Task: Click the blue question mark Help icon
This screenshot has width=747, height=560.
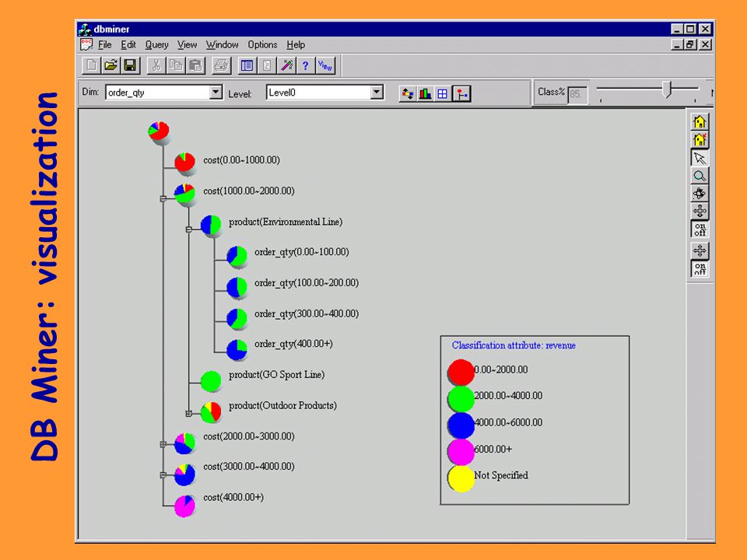Action: click(x=305, y=65)
